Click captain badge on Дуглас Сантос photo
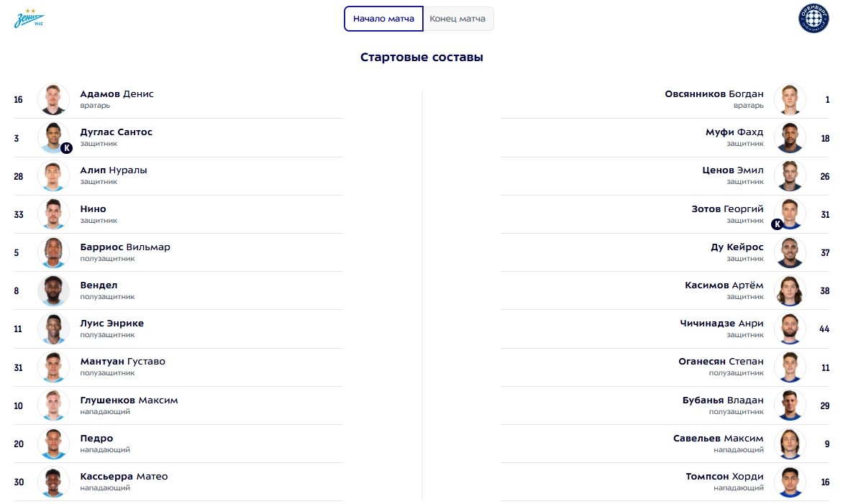Screen dimensions: 843x504 [x=66, y=148]
